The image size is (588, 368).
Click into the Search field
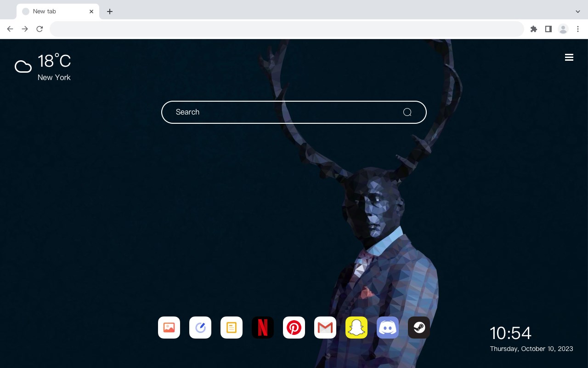coord(294,112)
